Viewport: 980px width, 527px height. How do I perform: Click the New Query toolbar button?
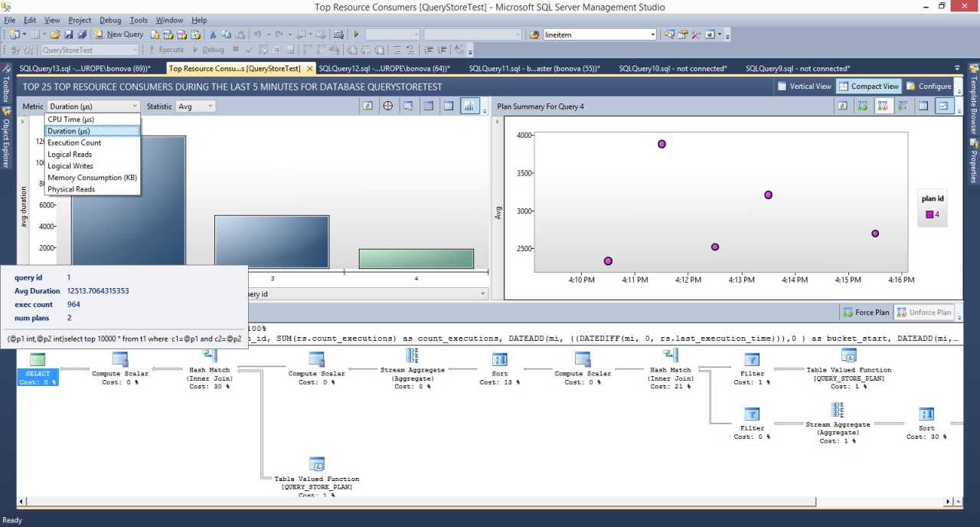coord(119,34)
